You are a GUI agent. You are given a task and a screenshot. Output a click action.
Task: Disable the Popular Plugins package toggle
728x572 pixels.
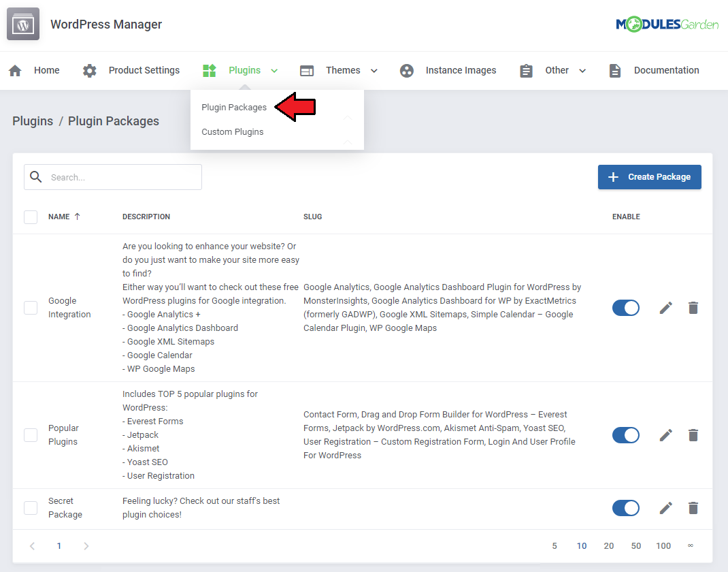(x=626, y=435)
